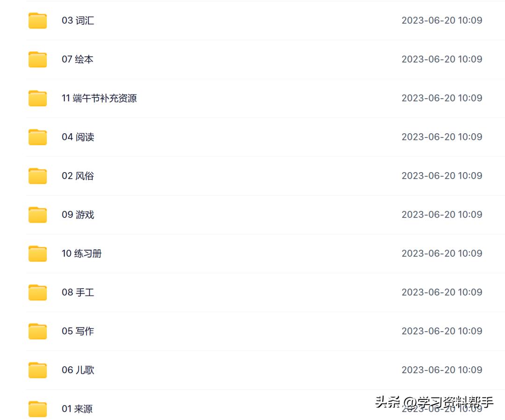Viewport: 505px width, 420px height.
Task: Click the date of the 07 绘本 row
Action: pyautogui.click(x=442, y=59)
